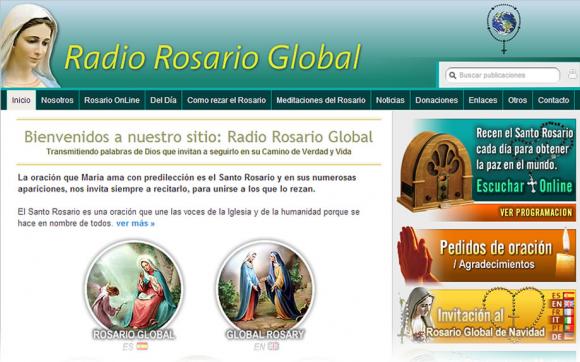Select PT language on Christmas rosary banner
The image size is (580, 362).
pyautogui.click(x=563, y=328)
